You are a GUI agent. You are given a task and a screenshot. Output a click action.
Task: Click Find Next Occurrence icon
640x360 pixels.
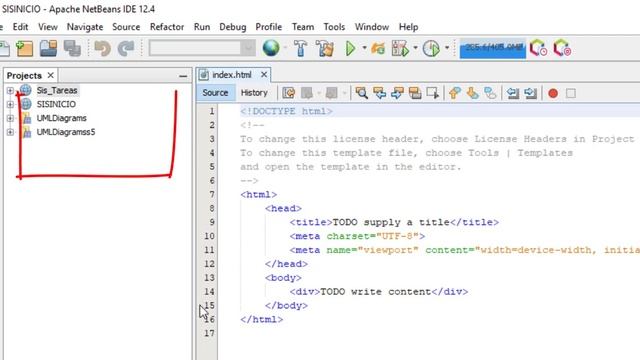click(x=397, y=93)
